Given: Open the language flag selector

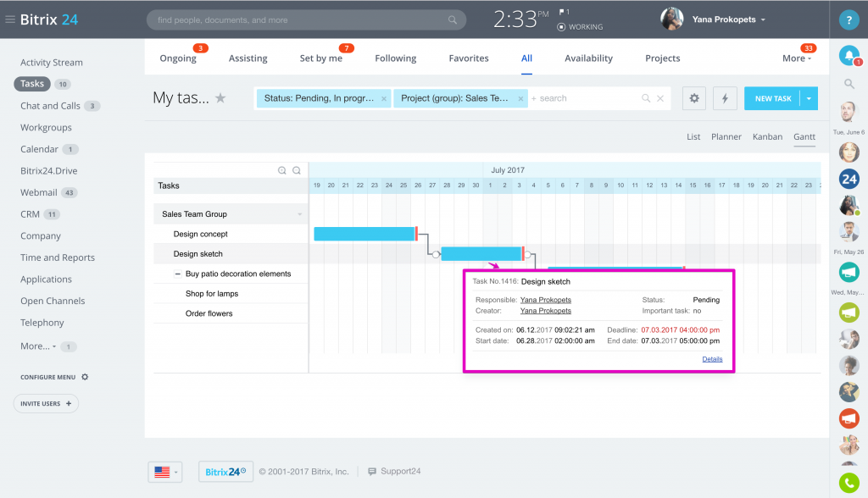Looking at the screenshot, I should tap(165, 472).
